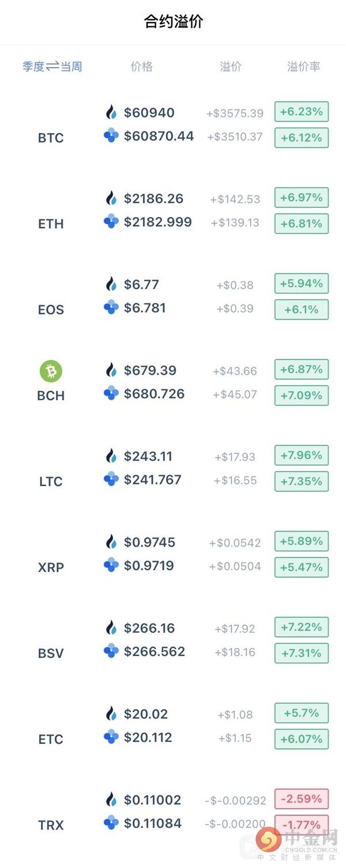Select the 溢价 column header
Screen dimensions: 346x868
(231, 67)
